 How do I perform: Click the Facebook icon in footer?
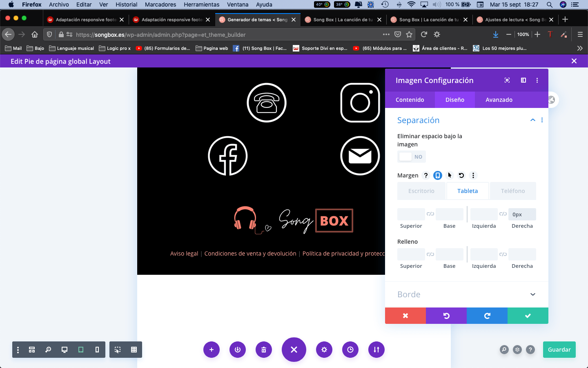coord(228,156)
